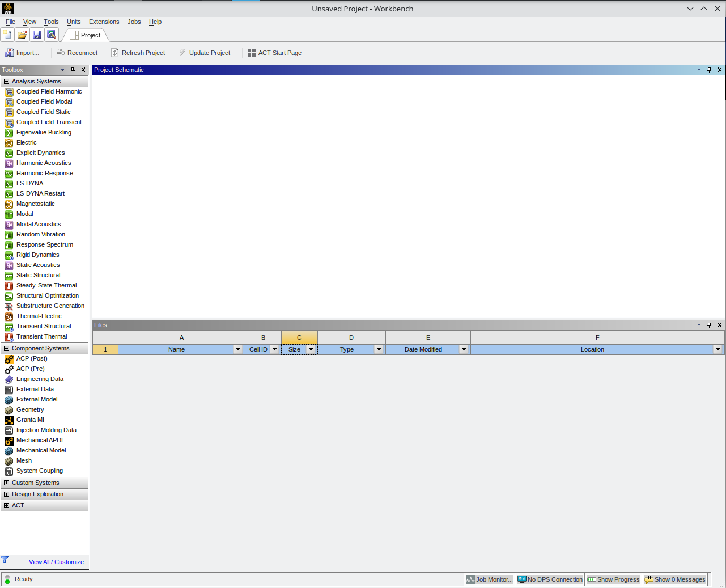Click Show Progress in status bar
This screenshot has width=726, height=588.
[613, 579]
